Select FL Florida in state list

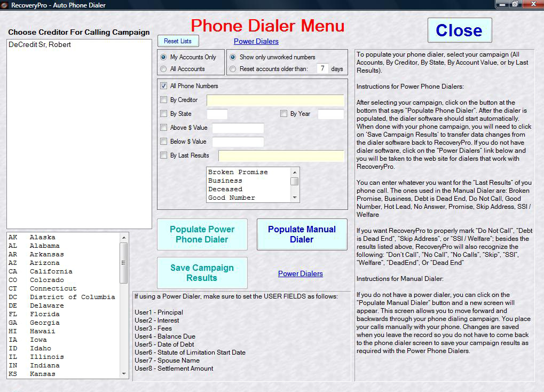click(64, 314)
